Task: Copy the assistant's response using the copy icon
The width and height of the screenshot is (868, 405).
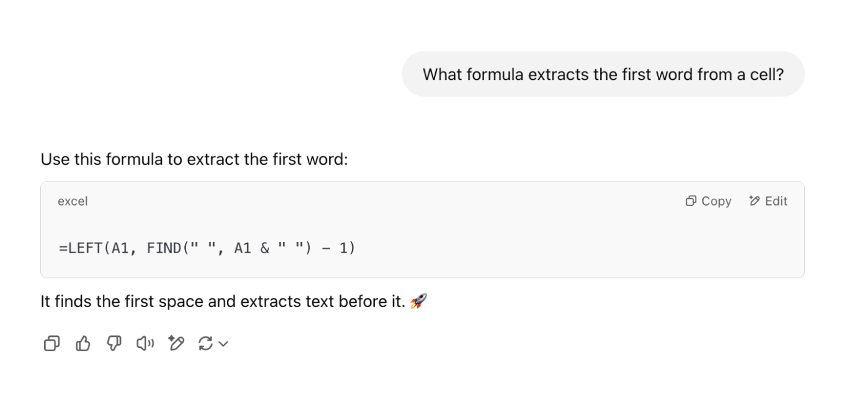Action: point(51,343)
